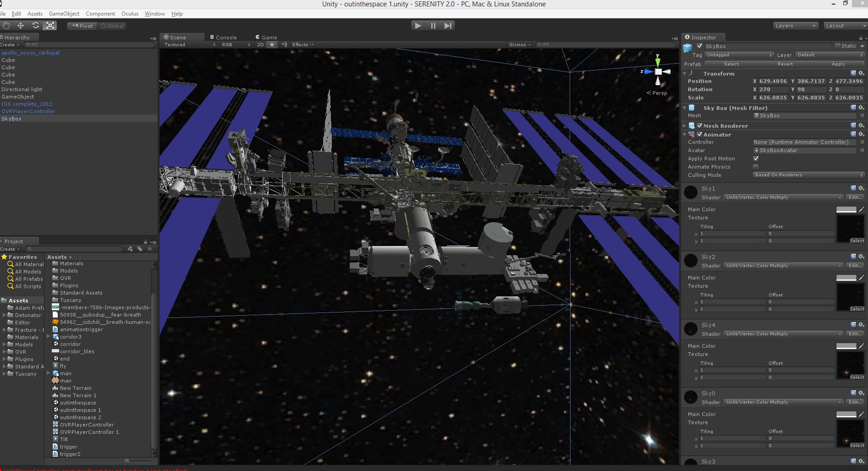The height and width of the screenshot is (471, 868).
Task: Click the Position X value field
Action: coord(773,81)
